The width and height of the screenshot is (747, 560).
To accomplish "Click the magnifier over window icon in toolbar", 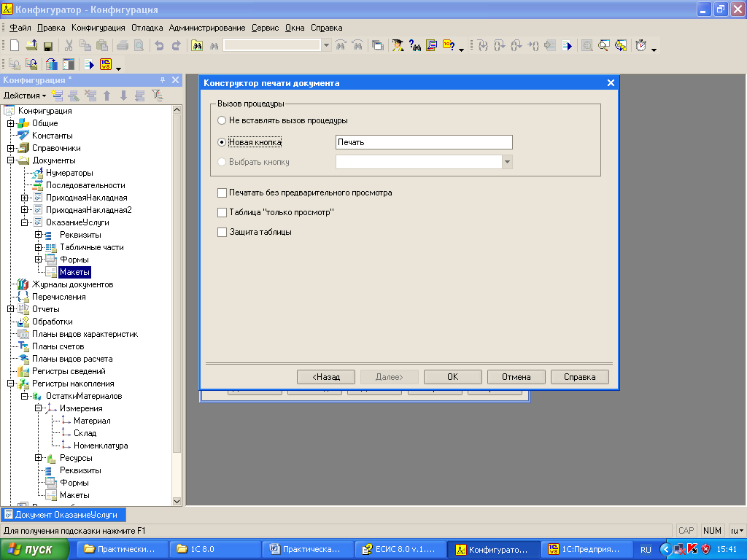I will tap(603, 45).
